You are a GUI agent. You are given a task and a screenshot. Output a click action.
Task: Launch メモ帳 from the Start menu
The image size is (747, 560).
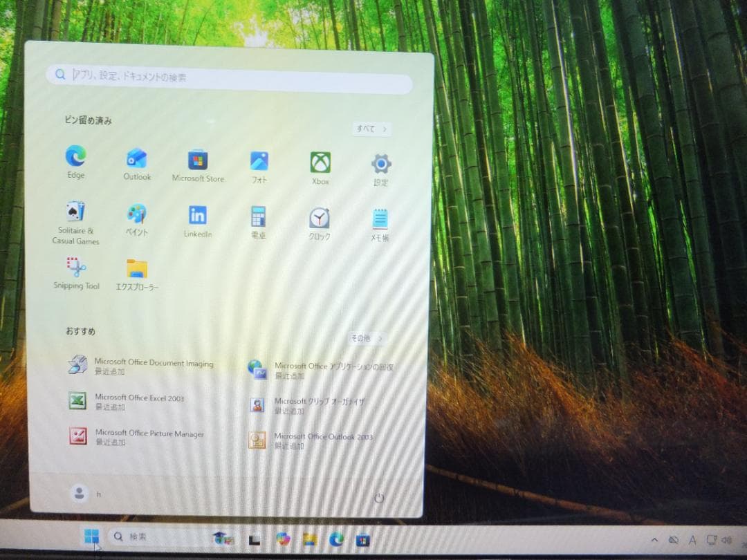[379, 216]
